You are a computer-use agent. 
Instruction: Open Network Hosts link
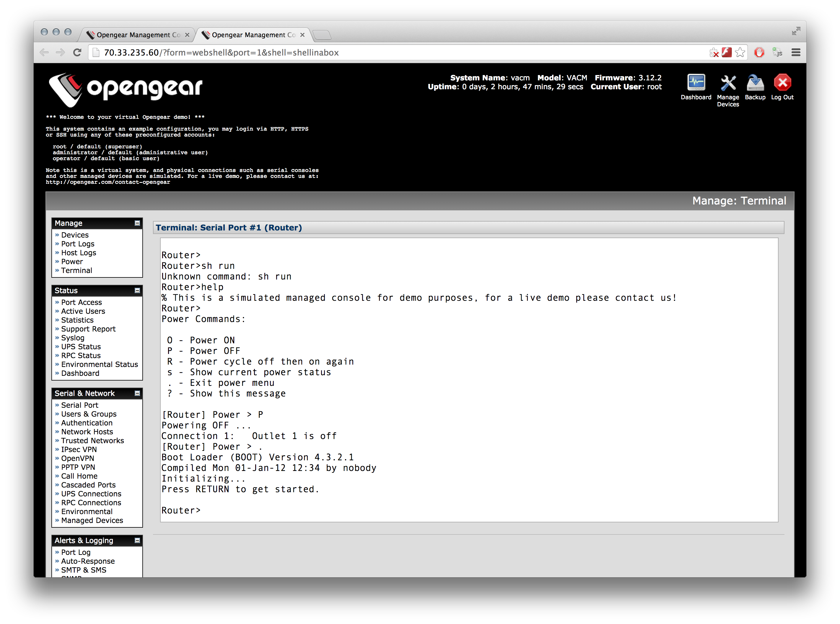pyautogui.click(x=87, y=432)
